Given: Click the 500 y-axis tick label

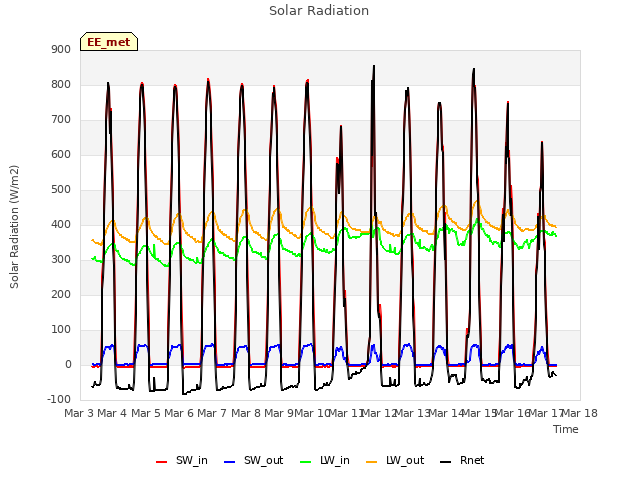Looking at the screenshot, I should point(61,189).
